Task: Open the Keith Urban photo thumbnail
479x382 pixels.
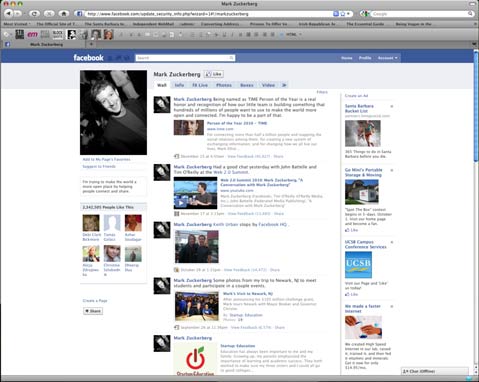Action: pyautogui.click(x=197, y=247)
